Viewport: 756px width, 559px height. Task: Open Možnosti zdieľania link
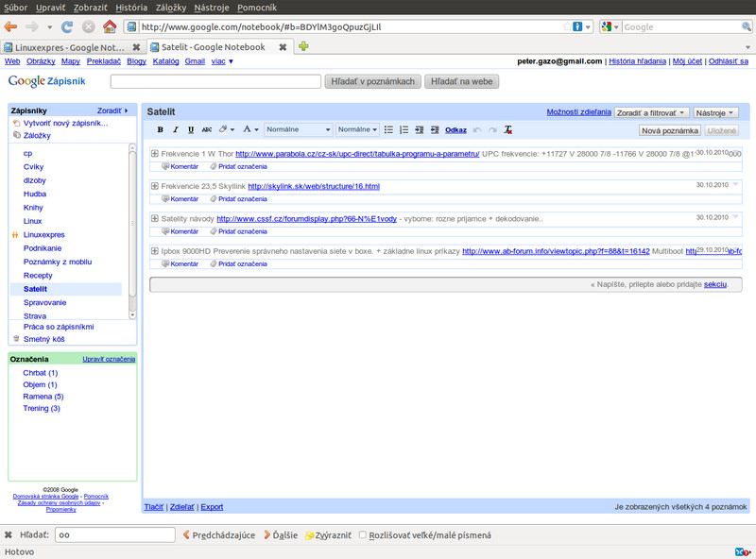click(x=578, y=111)
